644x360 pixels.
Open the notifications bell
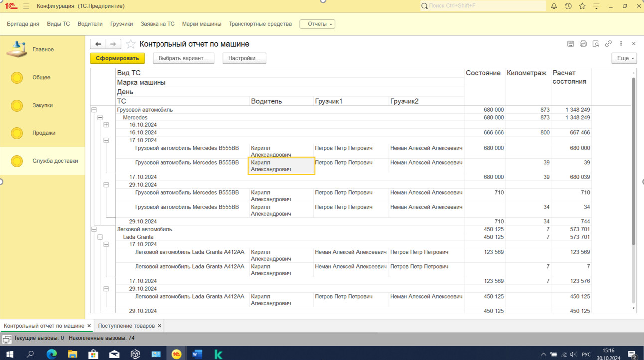coord(554,6)
